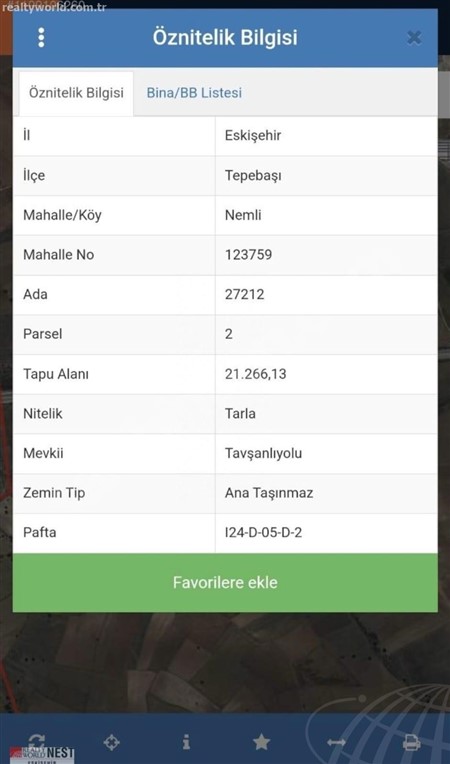
Task: Select the Öznitelik Bilgisi tab
Action: click(x=76, y=93)
